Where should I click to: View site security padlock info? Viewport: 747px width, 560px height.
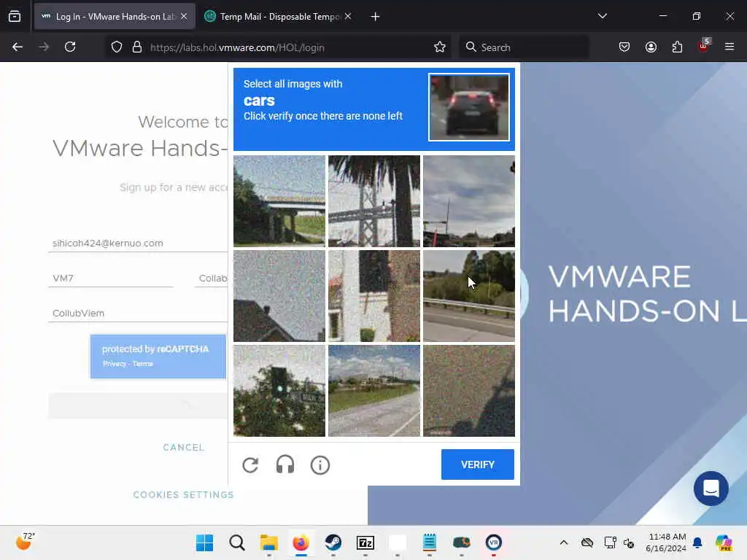coord(137,47)
